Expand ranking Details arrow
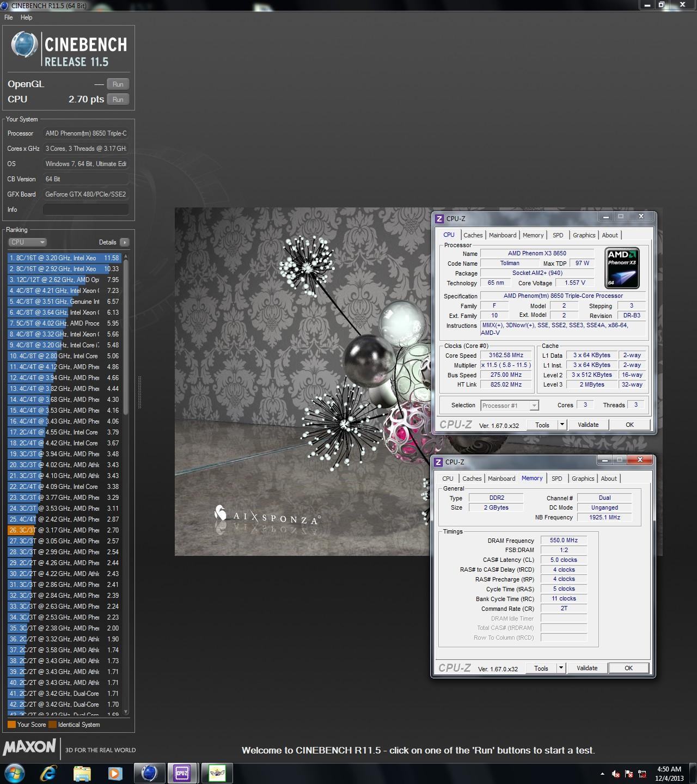The image size is (697, 784). click(124, 242)
